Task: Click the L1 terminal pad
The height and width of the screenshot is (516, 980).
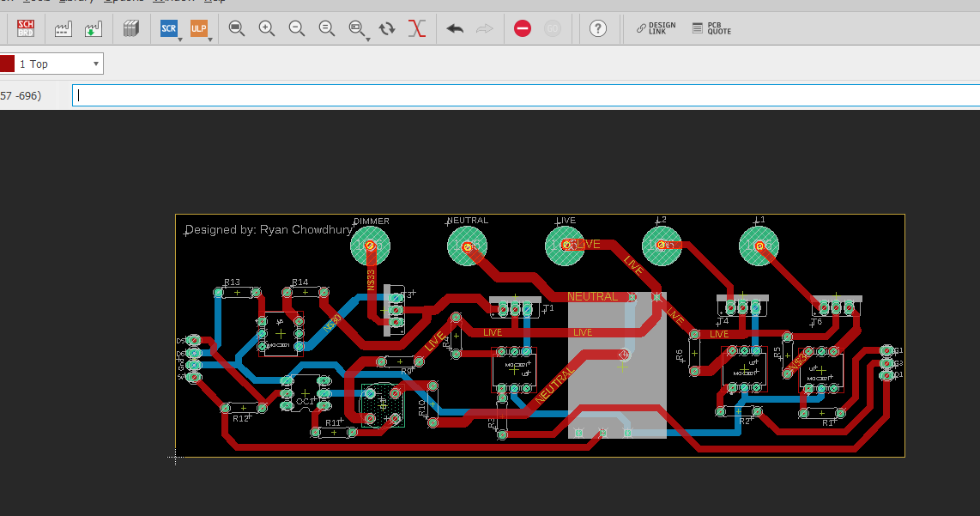Action: pos(759,246)
